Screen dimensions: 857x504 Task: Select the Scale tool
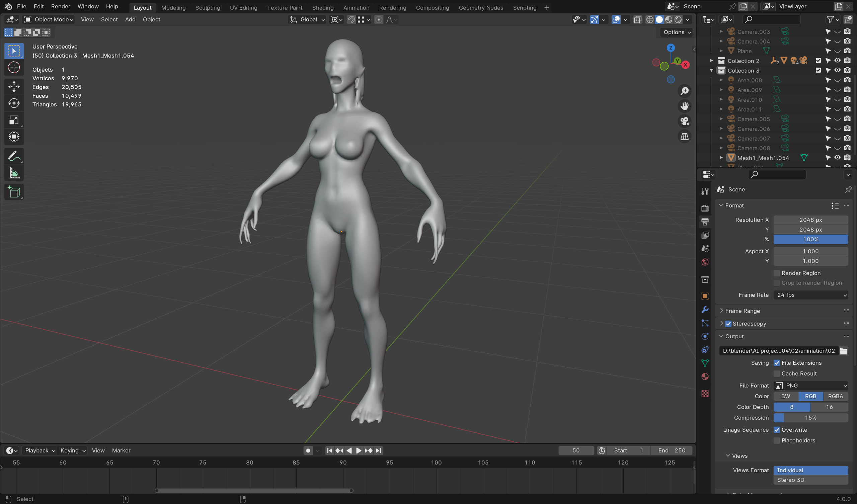click(14, 120)
